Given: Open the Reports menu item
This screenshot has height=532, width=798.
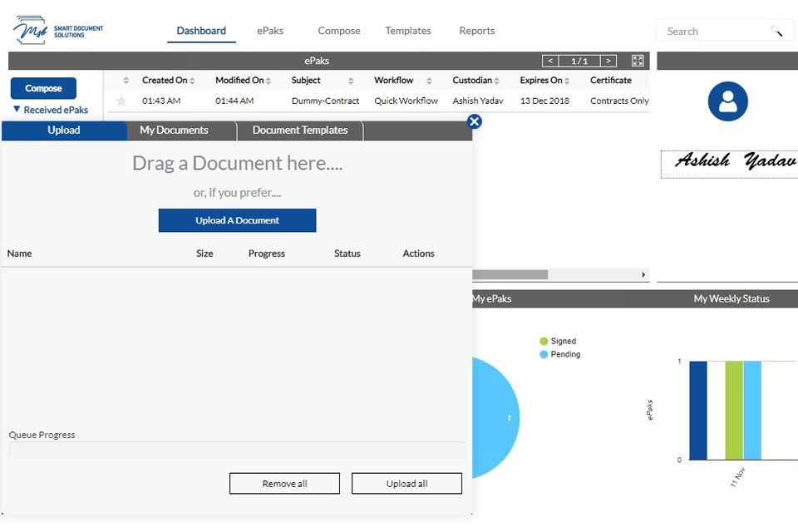Looking at the screenshot, I should click(x=476, y=31).
